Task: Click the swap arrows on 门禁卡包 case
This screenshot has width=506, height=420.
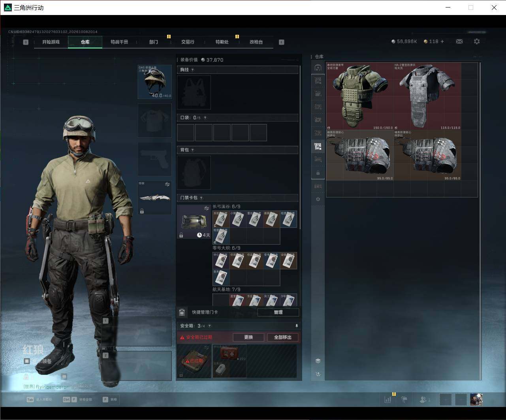Action: click(206, 208)
